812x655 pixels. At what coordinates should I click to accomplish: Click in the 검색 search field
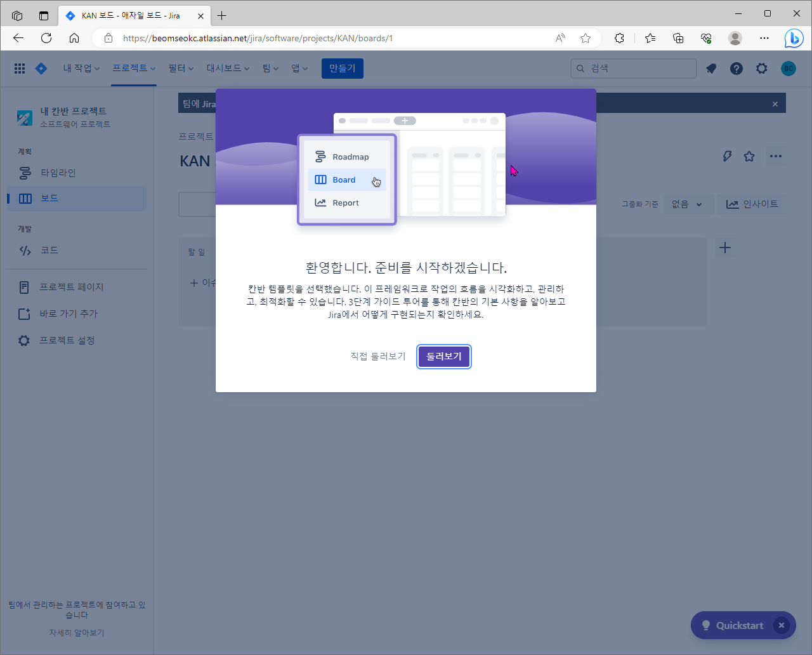pos(634,69)
